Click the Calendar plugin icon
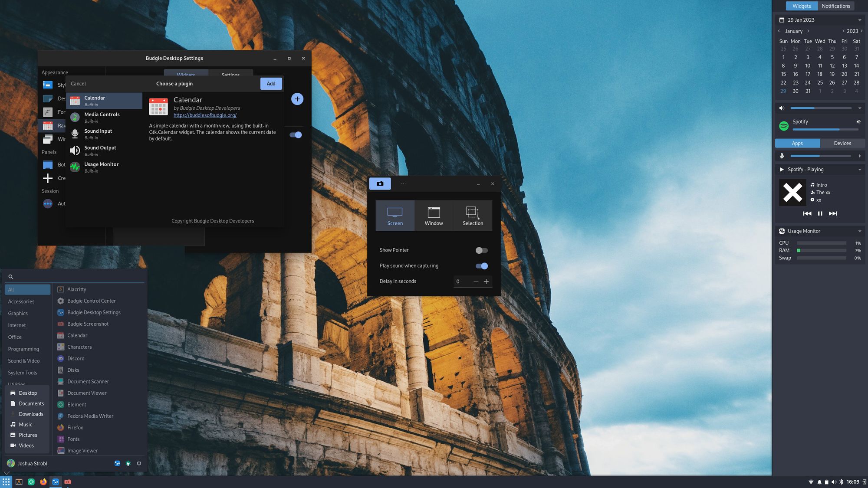 pos(75,100)
